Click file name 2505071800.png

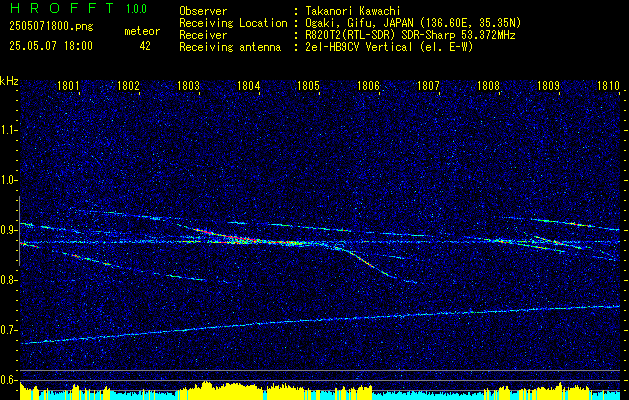tap(51, 27)
